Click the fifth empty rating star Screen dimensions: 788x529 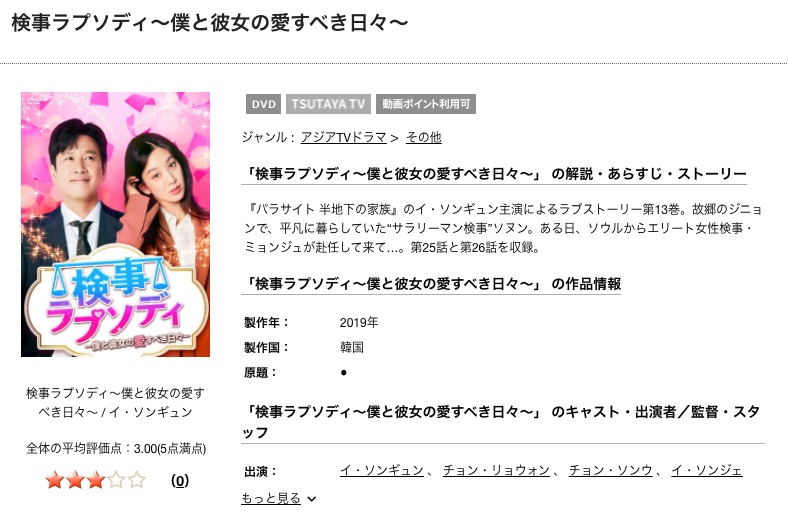[137, 480]
